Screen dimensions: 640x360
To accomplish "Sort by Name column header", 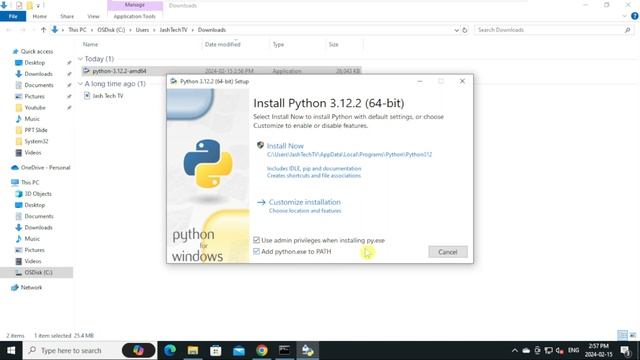I will point(90,44).
